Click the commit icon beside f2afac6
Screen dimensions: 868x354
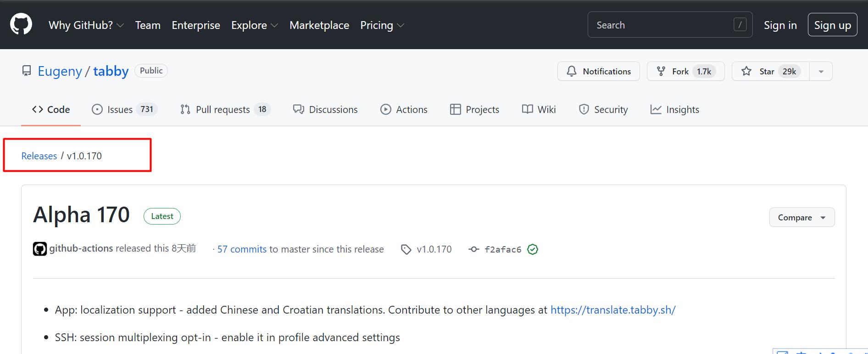[473, 249]
